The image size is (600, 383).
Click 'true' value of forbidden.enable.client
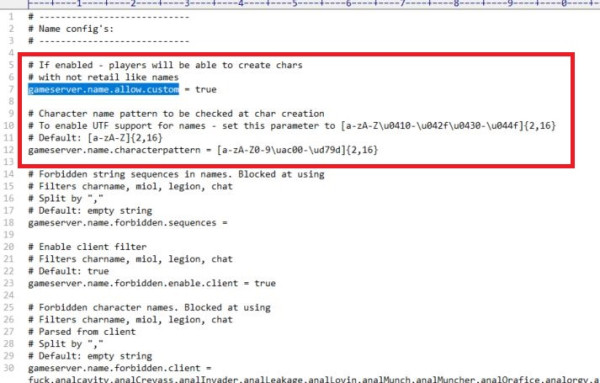265,283
